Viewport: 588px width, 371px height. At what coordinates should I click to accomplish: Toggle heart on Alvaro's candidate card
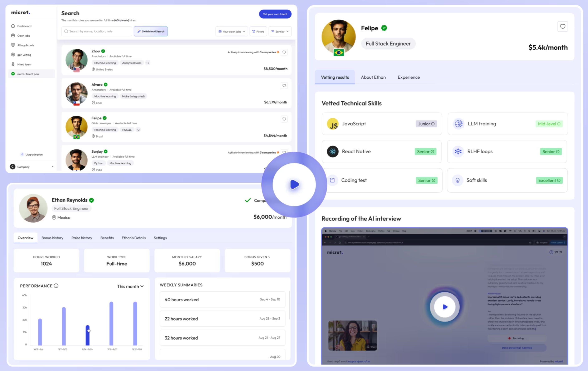click(284, 86)
